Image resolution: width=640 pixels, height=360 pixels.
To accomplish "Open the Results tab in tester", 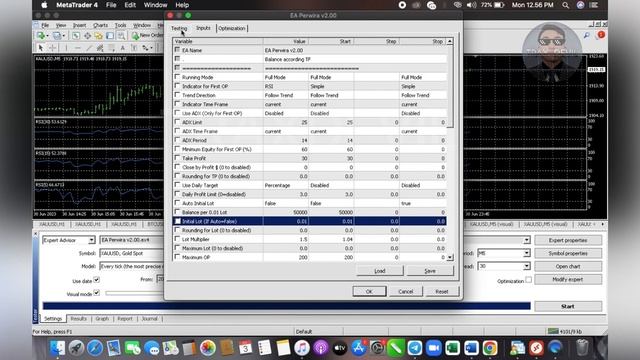I will (78, 319).
